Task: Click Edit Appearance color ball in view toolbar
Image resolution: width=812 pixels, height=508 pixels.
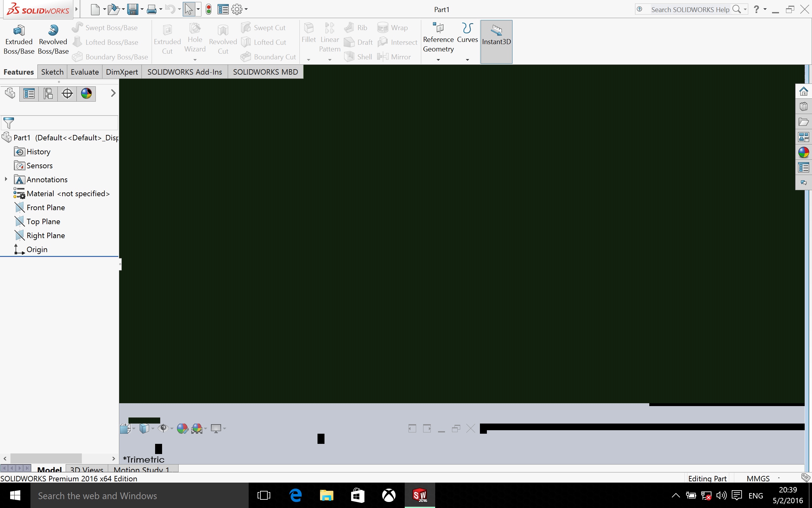Action: pos(182,428)
